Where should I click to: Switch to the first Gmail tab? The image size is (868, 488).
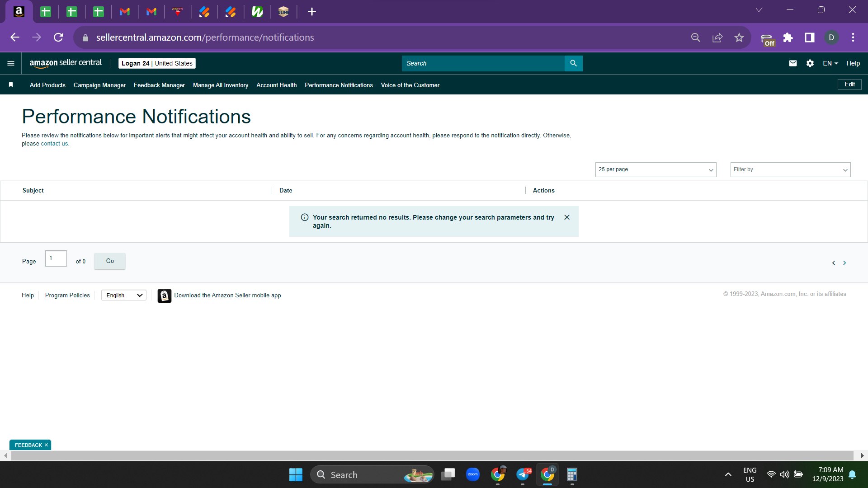[x=125, y=12]
